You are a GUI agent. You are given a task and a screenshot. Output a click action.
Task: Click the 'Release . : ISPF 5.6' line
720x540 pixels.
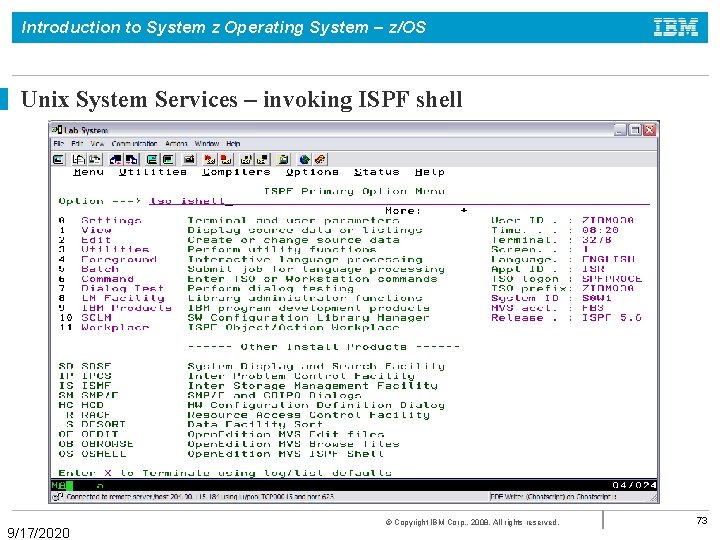[566, 318]
